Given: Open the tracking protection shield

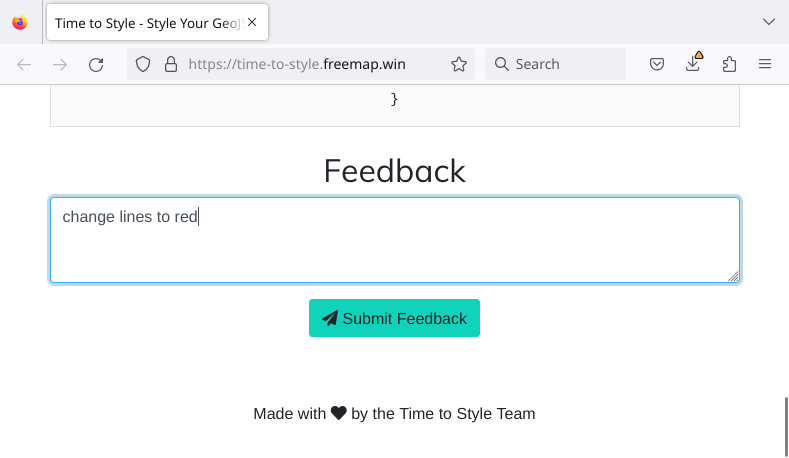Looking at the screenshot, I should pos(143,64).
